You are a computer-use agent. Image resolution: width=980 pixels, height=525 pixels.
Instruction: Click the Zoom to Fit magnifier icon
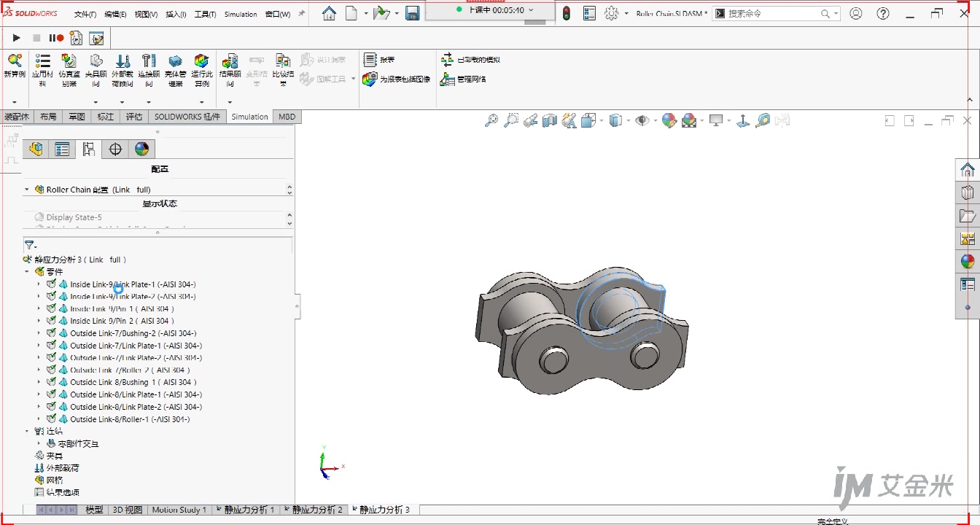tap(491, 120)
